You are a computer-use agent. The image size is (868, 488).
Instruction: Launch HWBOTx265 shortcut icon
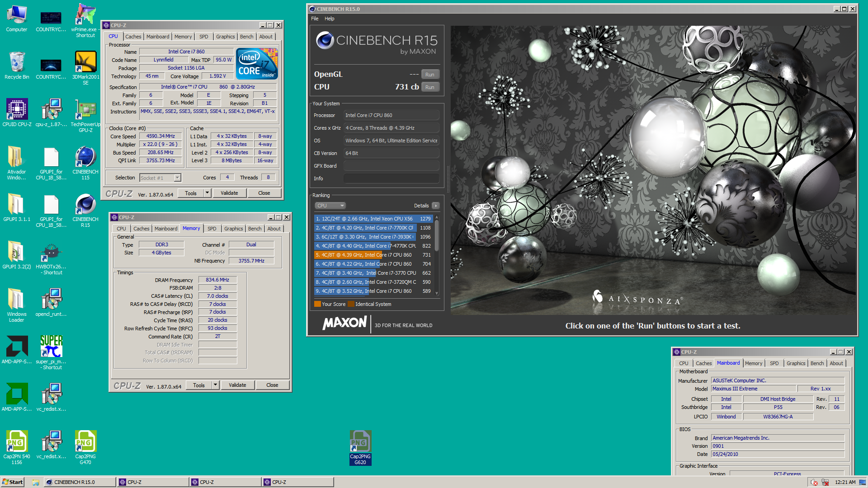coord(51,258)
